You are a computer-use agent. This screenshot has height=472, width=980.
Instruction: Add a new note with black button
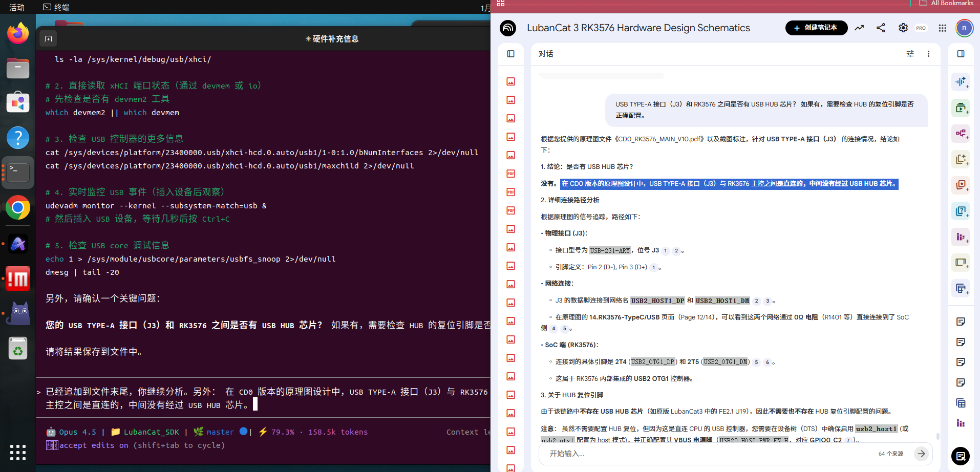[x=961, y=456]
